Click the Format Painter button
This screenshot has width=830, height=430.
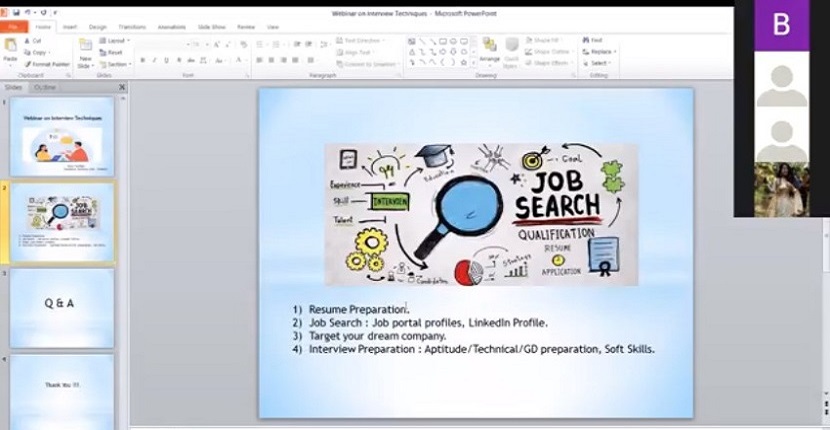[x=47, y=64]
